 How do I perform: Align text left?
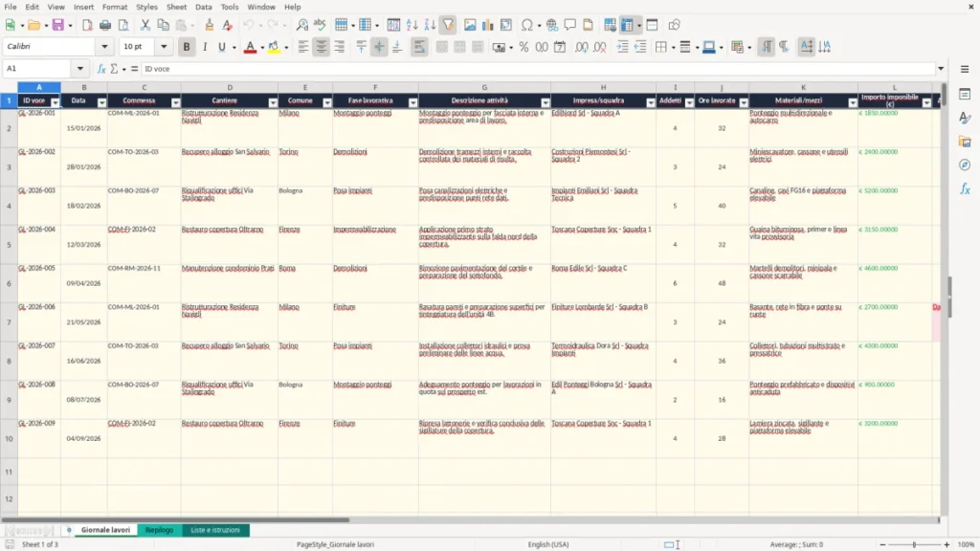303,47
